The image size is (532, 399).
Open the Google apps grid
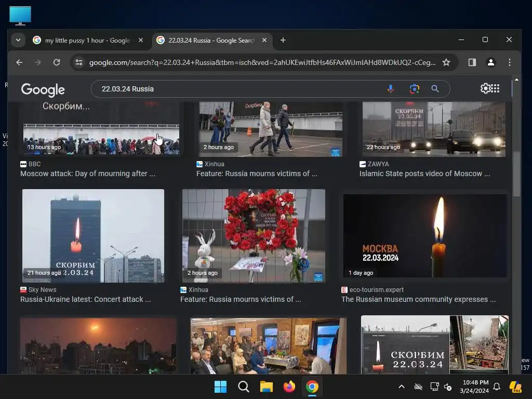tap(495, 88)
